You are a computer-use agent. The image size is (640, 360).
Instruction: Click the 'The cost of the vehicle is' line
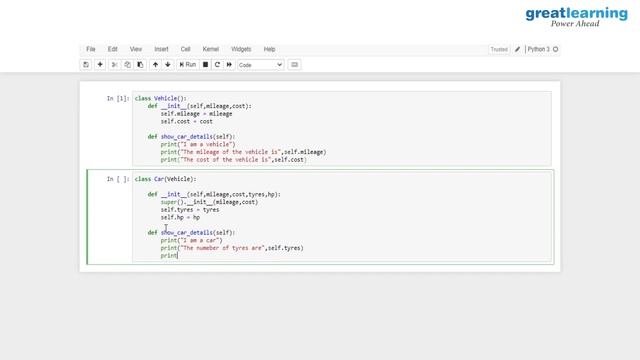tap(233, 160)
